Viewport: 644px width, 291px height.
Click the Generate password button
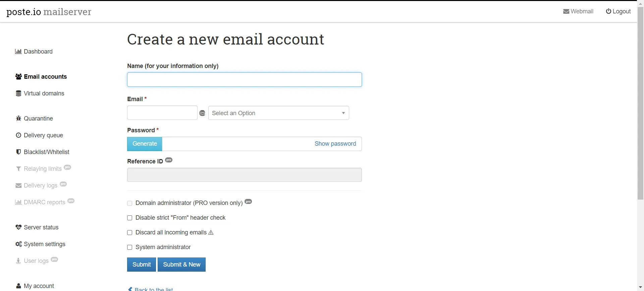(x=145, y=144)
